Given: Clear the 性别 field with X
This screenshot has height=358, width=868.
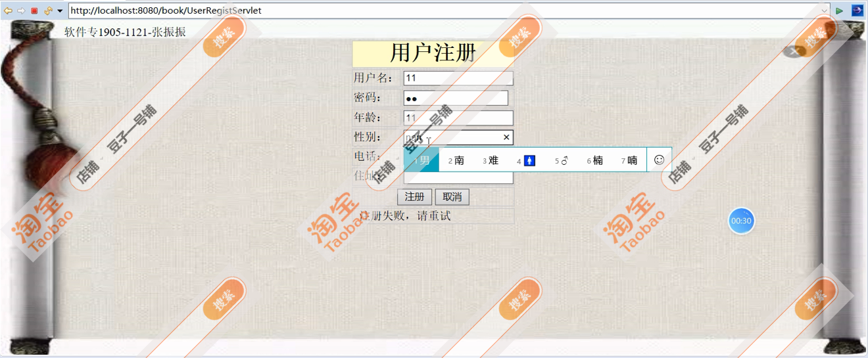Looking at the screenshot, I should coord(506,137).
